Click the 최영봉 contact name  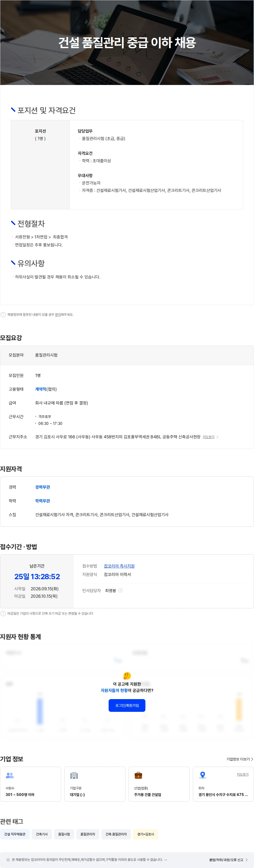[x=111, y=590]
